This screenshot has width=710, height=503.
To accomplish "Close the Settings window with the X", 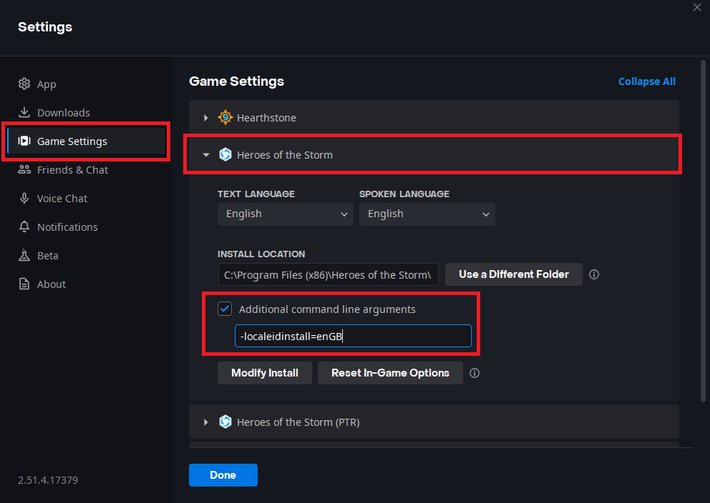I will (697, 7).
